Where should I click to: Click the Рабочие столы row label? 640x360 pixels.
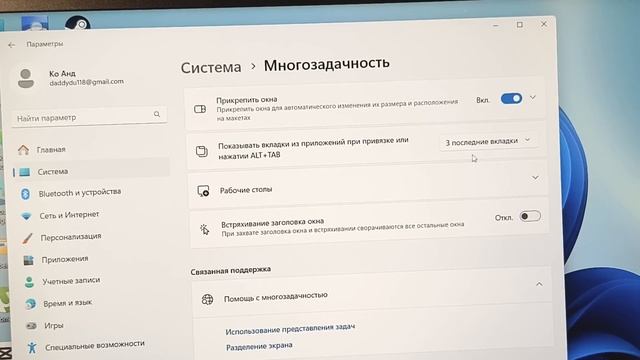(246, 190)
